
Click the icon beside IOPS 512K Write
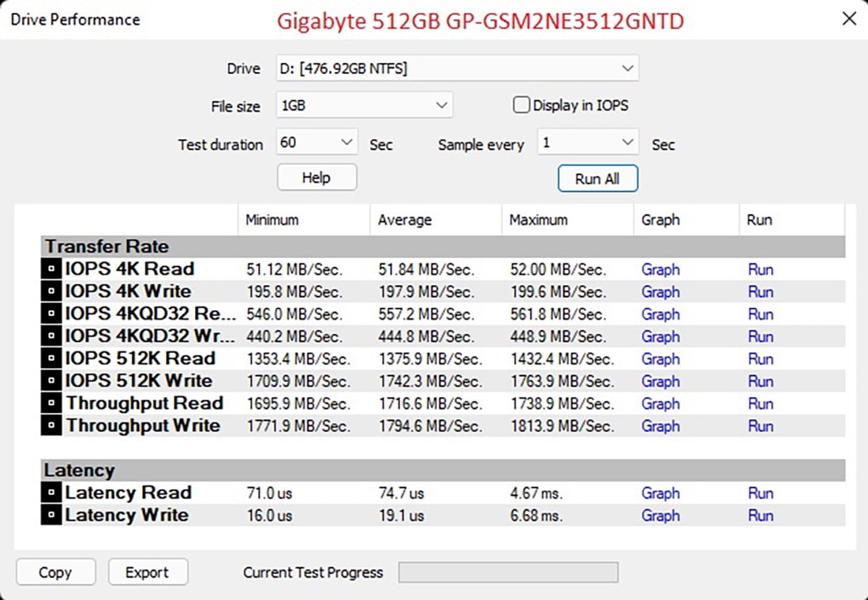(51, 381)
